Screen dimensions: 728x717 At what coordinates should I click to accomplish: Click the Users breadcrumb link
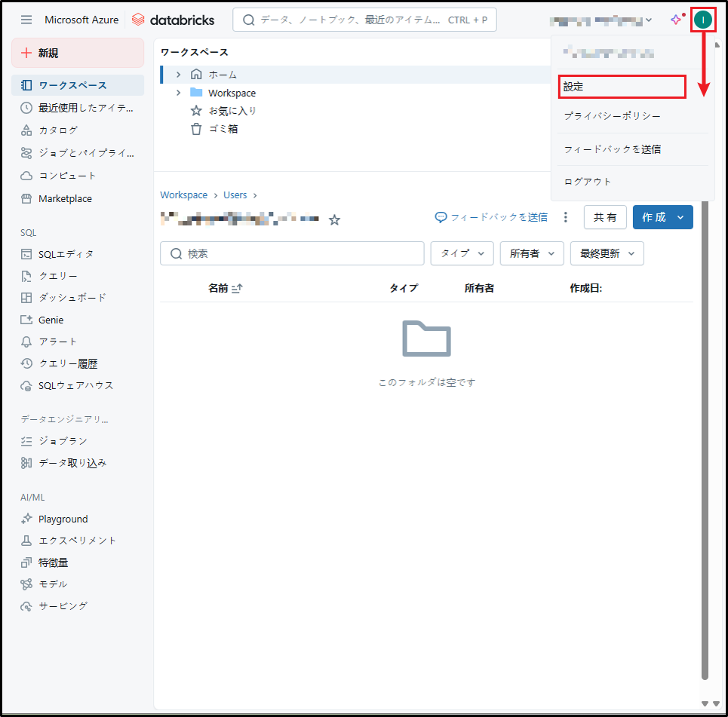click(235, 195)
